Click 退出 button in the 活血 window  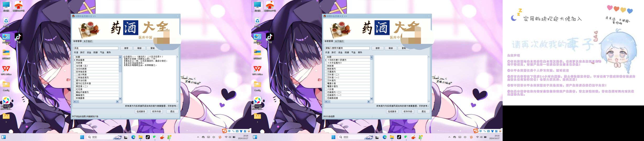coord(172,111)
